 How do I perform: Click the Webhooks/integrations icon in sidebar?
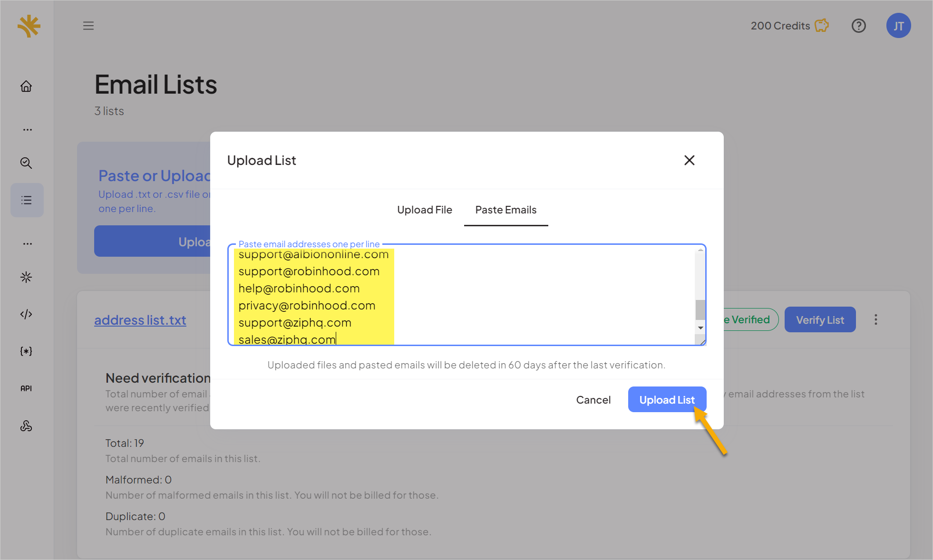coord(27,424)
